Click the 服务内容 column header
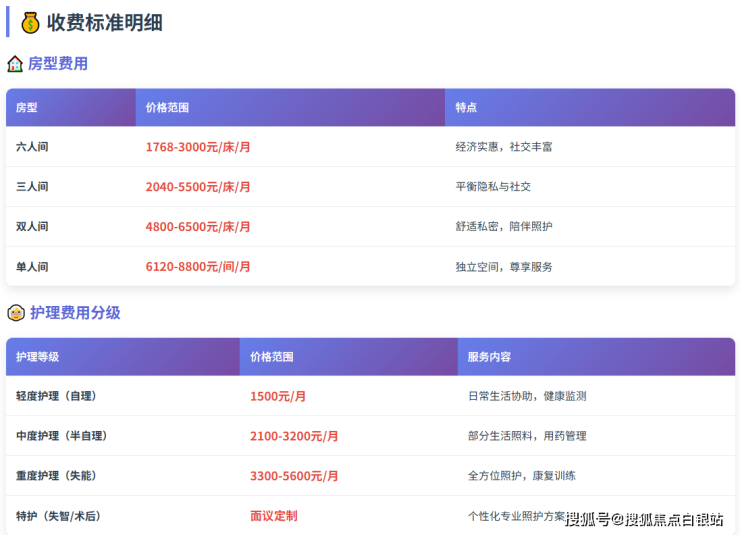 pyautogui.click(x=489, y=356)
